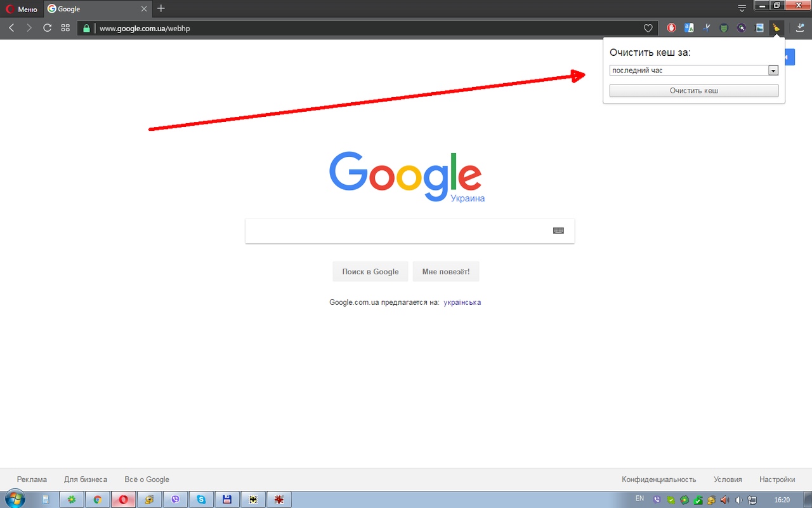The width and height of the screenshot is (812, 508).
Task: Open the purple magnifier cursor extension
Action: coord(742,28)
